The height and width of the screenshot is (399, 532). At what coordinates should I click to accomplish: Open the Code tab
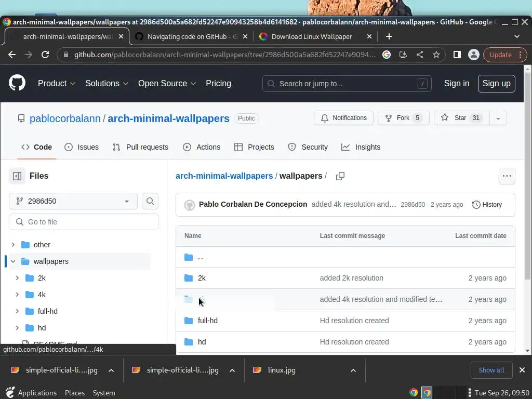(x=37, y=147)
